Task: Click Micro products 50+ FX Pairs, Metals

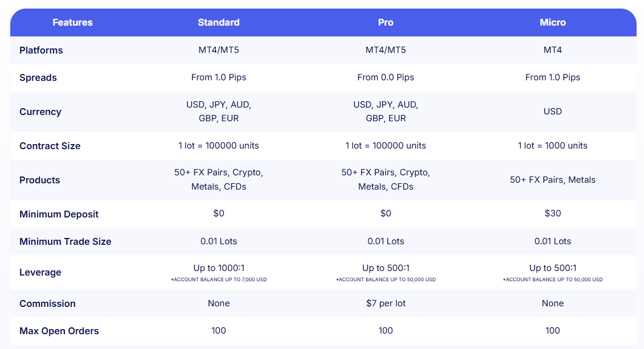Action: pyautogui.click(x=552, y=180)
